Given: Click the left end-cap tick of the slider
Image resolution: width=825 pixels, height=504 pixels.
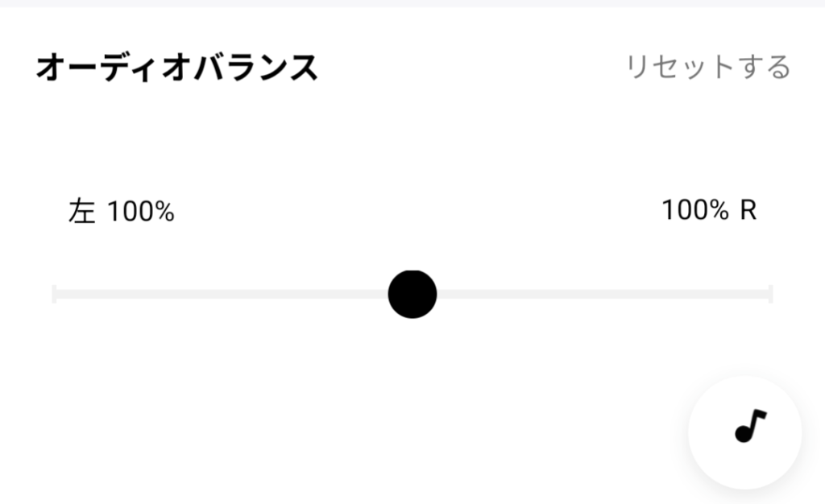Looking at the screenshot, I should 54,294.
